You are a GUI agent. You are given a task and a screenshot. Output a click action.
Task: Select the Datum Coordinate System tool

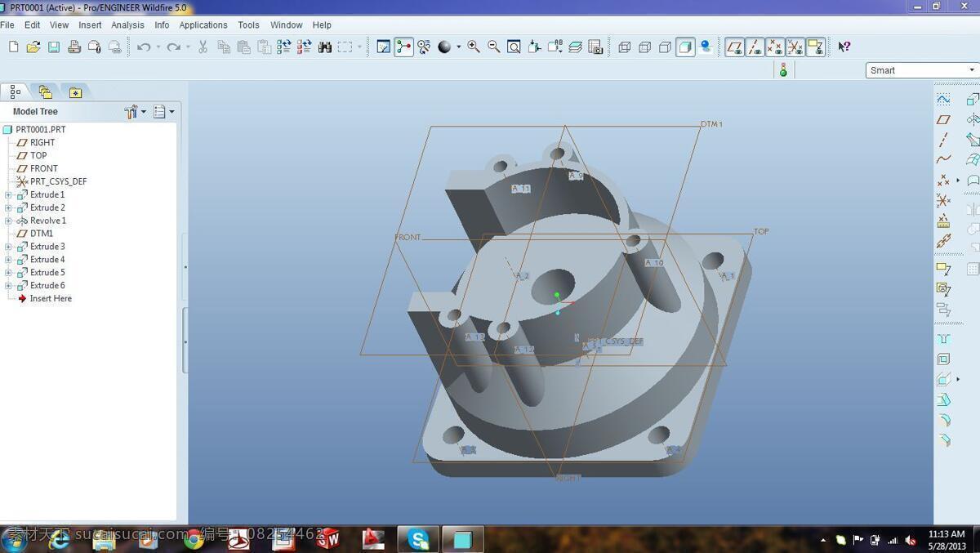pyautogui.click(x=943, y=200)
